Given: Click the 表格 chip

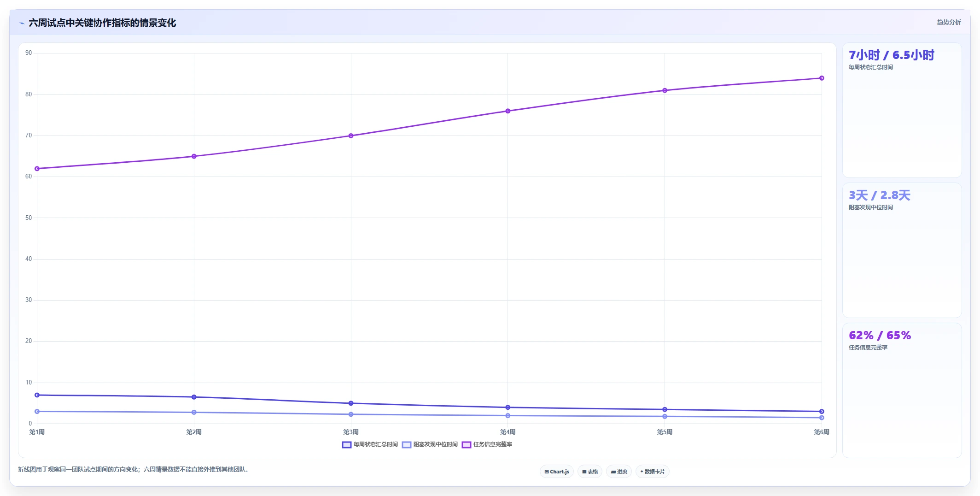Looking at the screenshot, I should point(589,472).
